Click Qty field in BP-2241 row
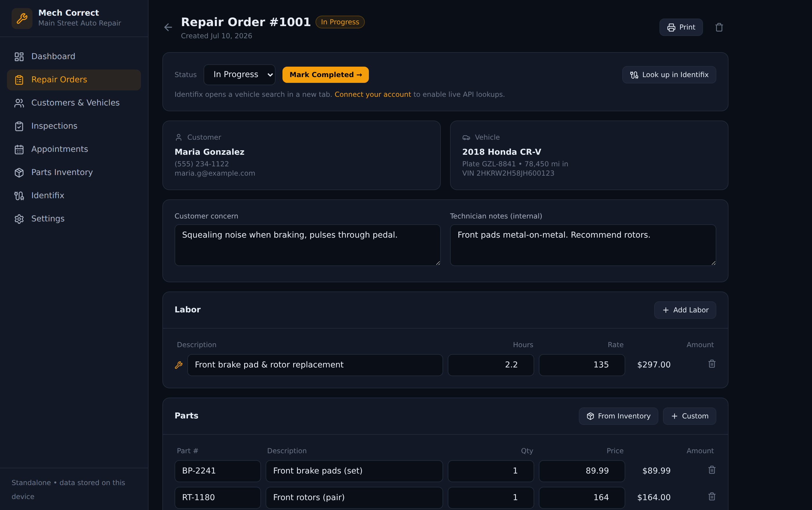Image resolution: width=812 pixels, height=510 pixels. (x=491, y=471)
